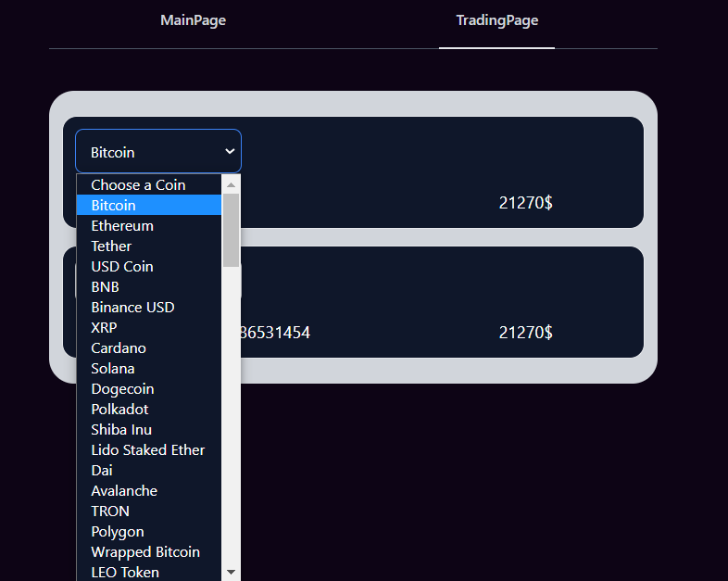Viewport: 728px width, 581px height.
Task: Click the dropdown list scrollbar thumb
Action: [231, 231]
